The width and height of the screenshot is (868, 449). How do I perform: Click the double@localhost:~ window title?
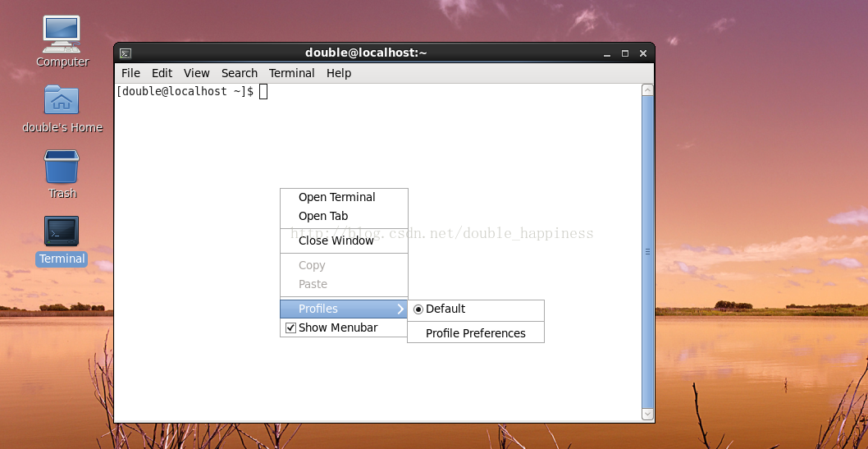coord(366,53)
